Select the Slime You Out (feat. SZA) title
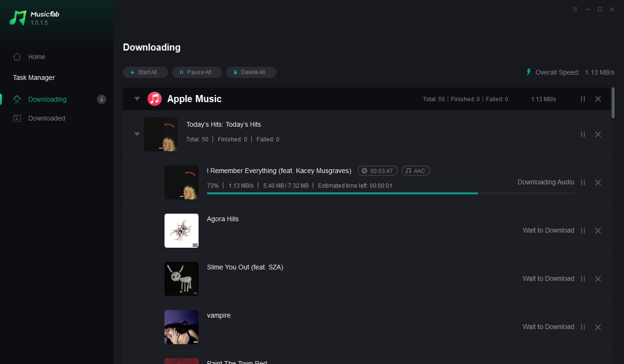 pos(245,267)
